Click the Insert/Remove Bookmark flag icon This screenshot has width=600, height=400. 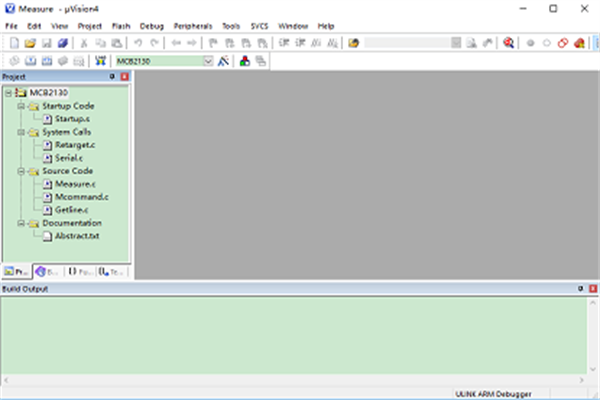click(x=213, y=43)
